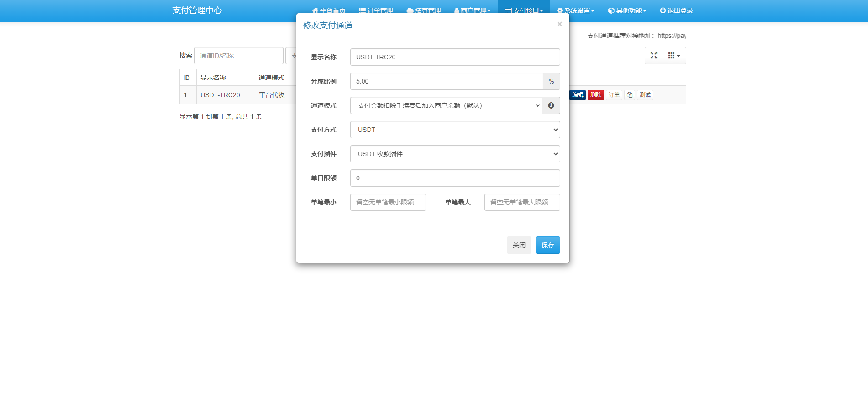Click the USDT-TRC20 table cell

pos(226,95)
